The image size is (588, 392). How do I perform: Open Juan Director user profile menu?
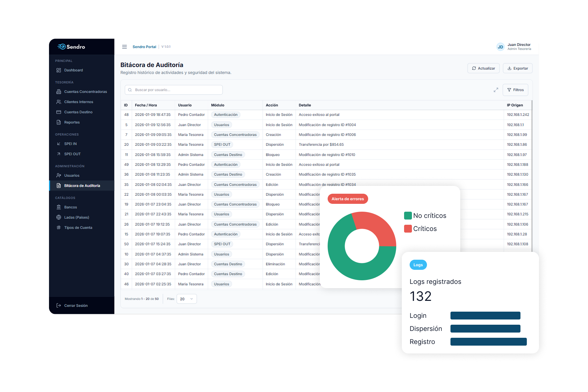point(519,47)
